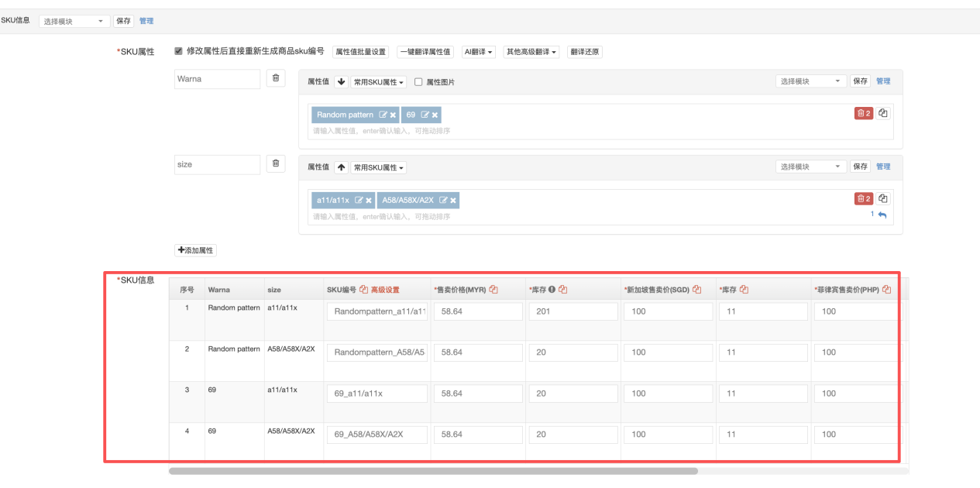Viewport: 980px width, 488px height.
Task: Uncheck 修改属性后直接重新生成商品sku编号 checkbox
Action: pyautogui.click(x=179, y=51)
